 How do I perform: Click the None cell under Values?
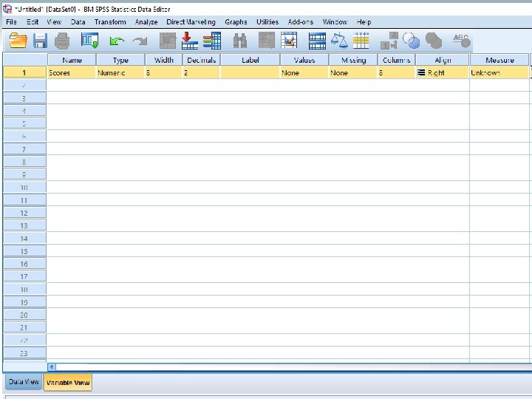click(x=304, y=72)
